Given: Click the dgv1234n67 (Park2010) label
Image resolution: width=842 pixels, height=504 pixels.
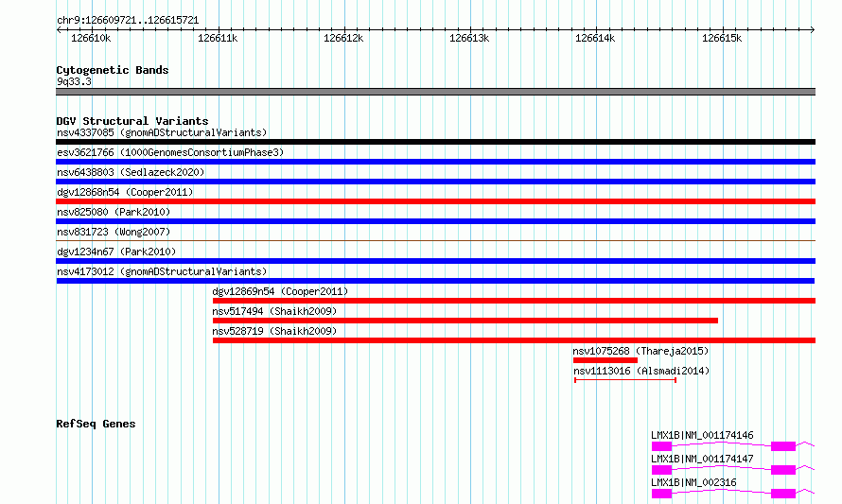Looking at the screenshot, I should click(116, 252).
